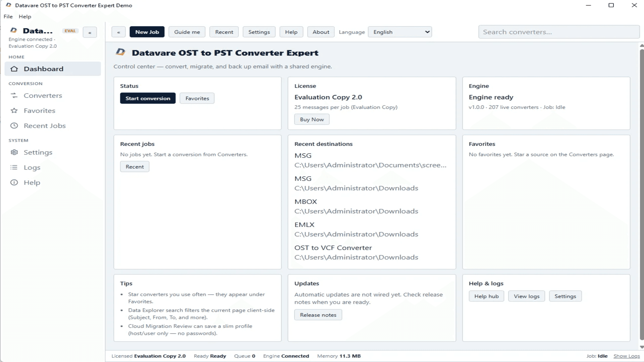Collapse the sidebar with the chevron button

[x=90, y=32]
